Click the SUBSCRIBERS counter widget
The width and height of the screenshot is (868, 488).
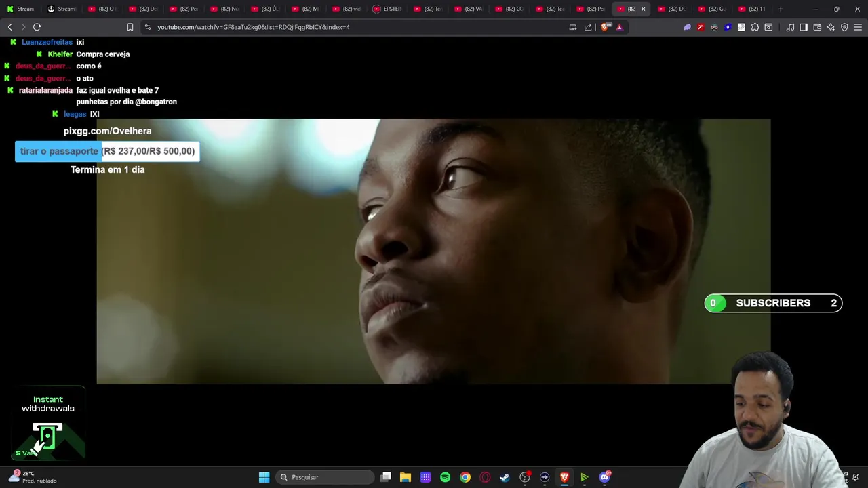[773, 303]
